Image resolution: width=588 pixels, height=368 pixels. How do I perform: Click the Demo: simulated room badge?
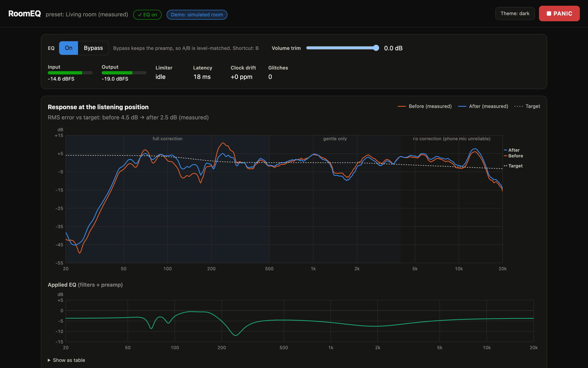pyautogui.click(x=197, y=15)
